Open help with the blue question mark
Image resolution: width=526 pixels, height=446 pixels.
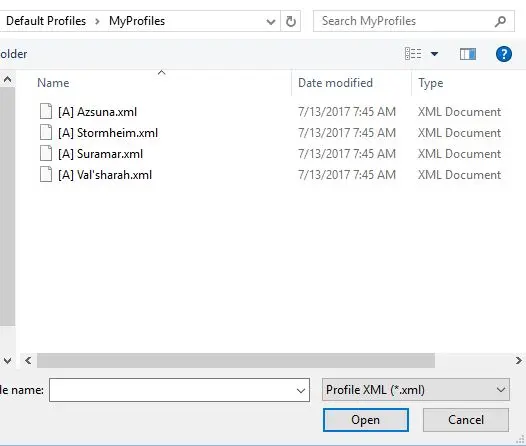[504, 54]
